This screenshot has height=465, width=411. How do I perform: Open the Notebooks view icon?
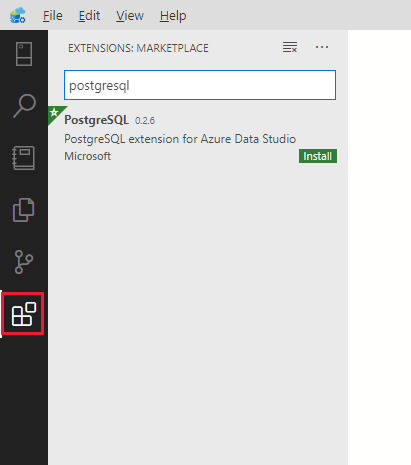pyautogui.click(x=23, y=158)
